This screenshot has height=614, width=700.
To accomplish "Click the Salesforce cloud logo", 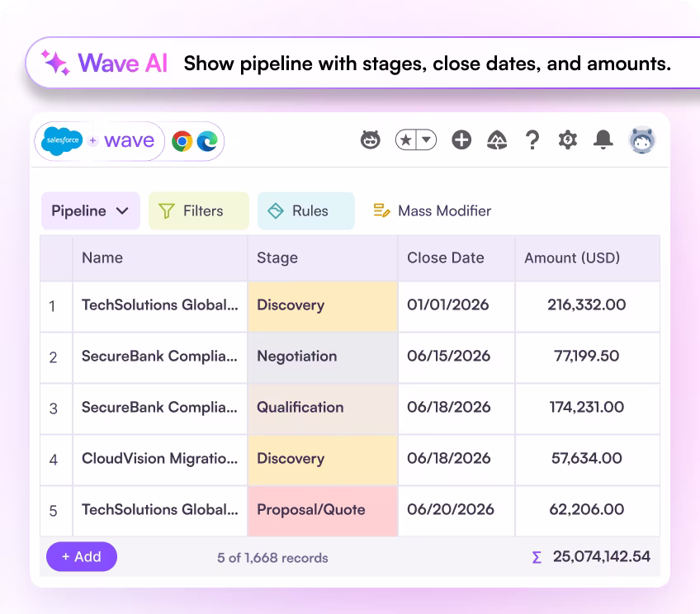I will click(x=62, y=140).
